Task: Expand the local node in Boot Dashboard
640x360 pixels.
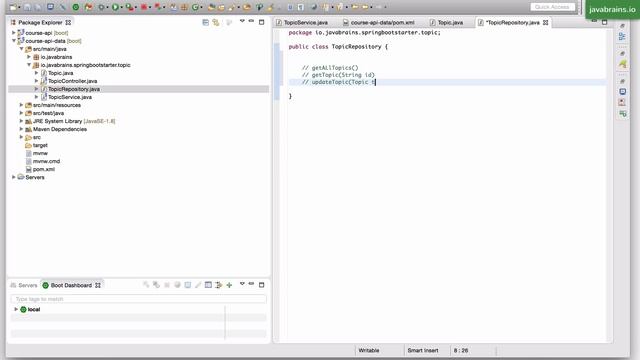Action: 16,309
